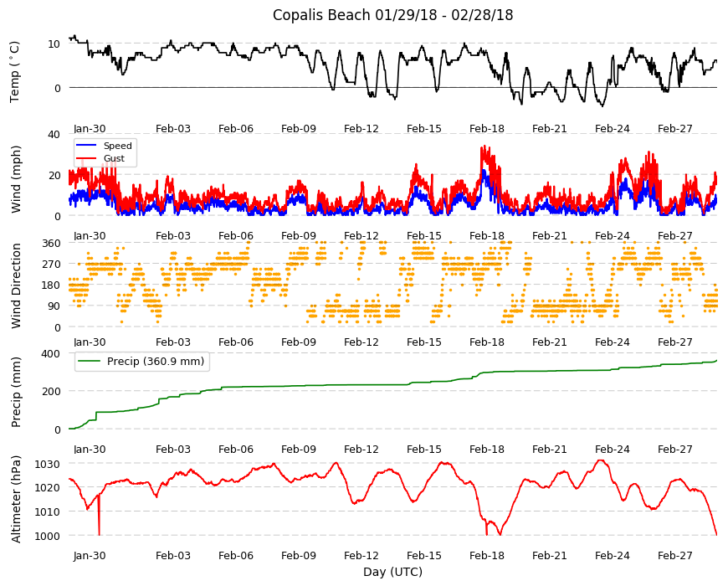Click the Wind Direction axis label
728x586 pixels.
coord(16,286)
